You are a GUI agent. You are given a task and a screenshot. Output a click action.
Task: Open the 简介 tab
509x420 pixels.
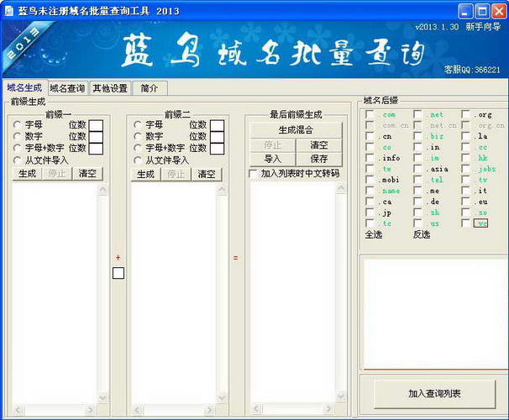click(150, 88)
